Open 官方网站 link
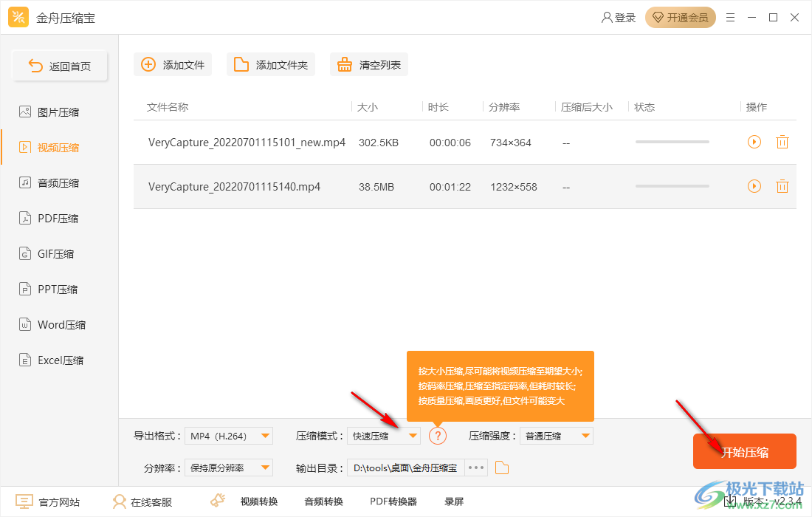The image size is (812, 517). click(x=48, y=501)
